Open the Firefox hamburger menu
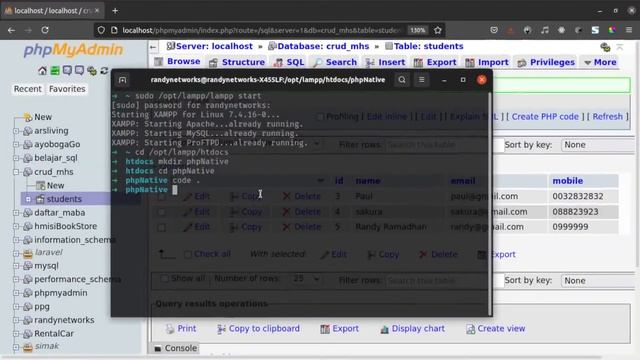 point(629,30)
